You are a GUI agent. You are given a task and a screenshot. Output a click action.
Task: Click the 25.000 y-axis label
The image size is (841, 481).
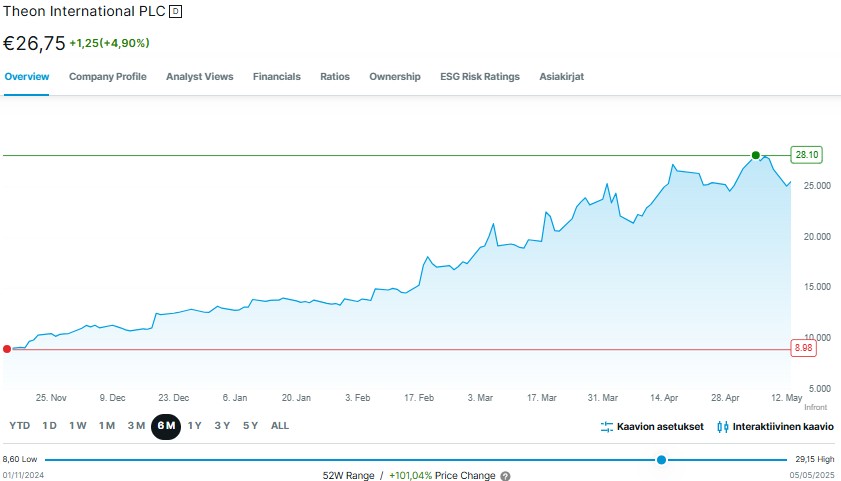(817, 186)
